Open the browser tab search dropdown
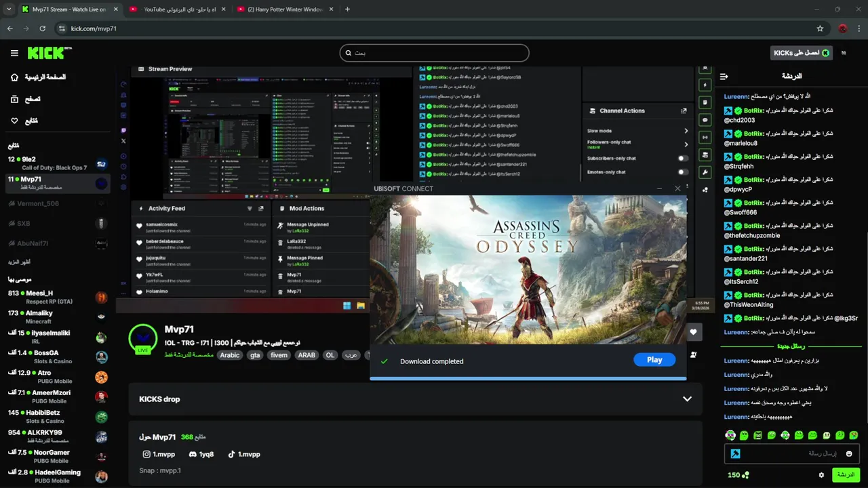This screenshot has height=488, width=868. pos(9,9)
